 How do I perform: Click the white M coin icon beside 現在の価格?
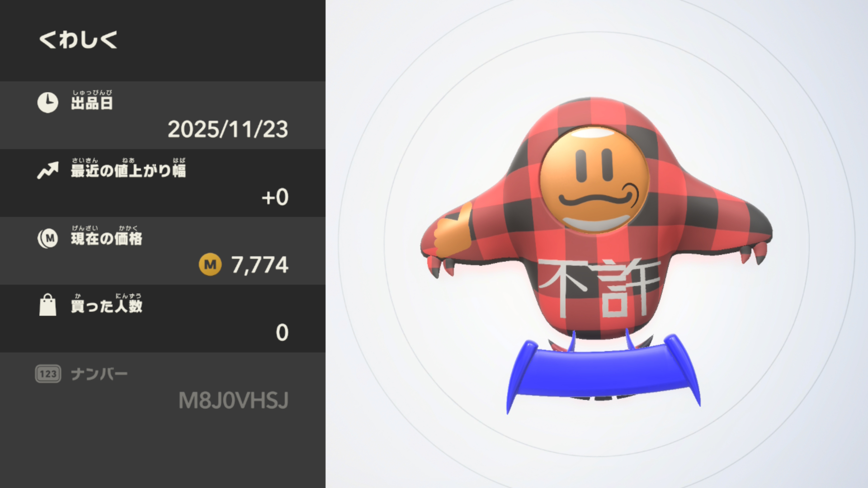point(47,238)
